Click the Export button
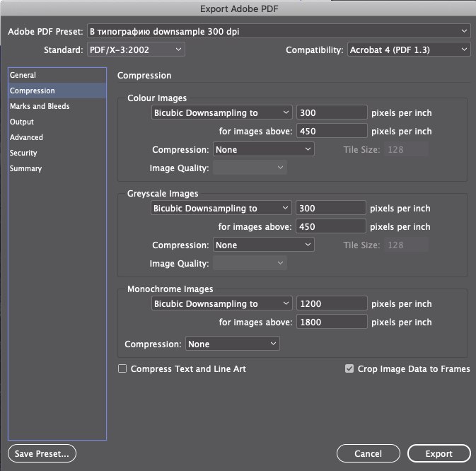The height and width of the screenshot is (471, 476). pos(439,453)
